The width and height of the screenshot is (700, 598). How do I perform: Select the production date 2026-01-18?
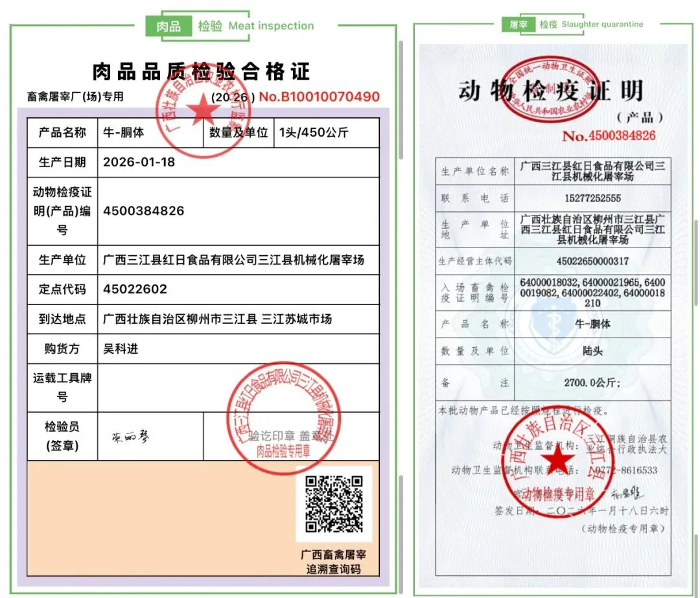pos(139,162)
